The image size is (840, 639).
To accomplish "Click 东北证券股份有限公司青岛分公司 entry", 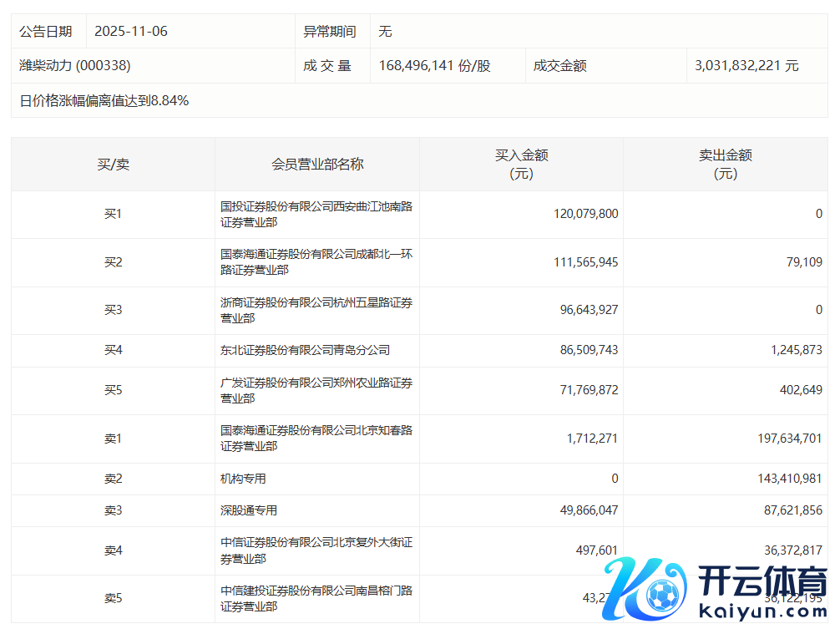I will pos(305,350).
